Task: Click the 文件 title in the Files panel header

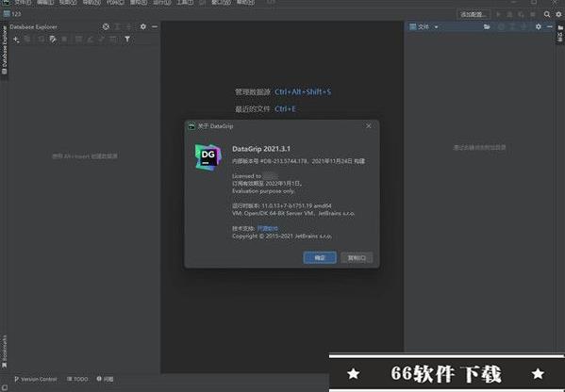Action: click(x=424, y=27)
